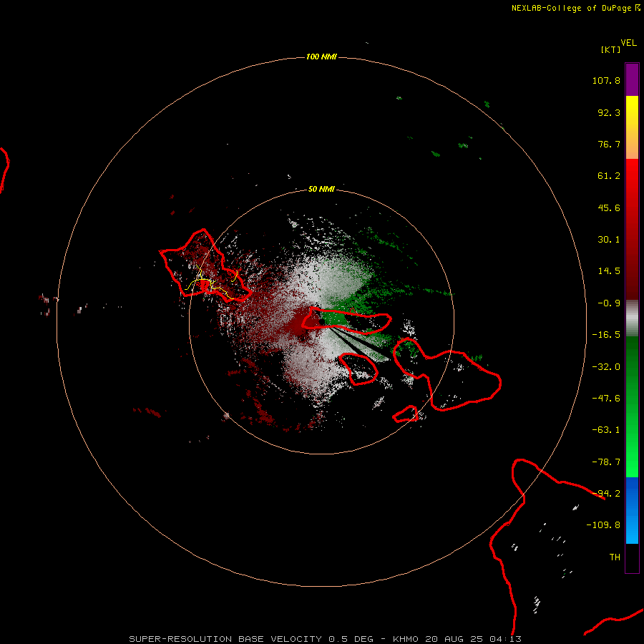This screenshot has height=644, width=644.
Task: Click the purple segment of velocity color bar
Action: coord(632,79)
